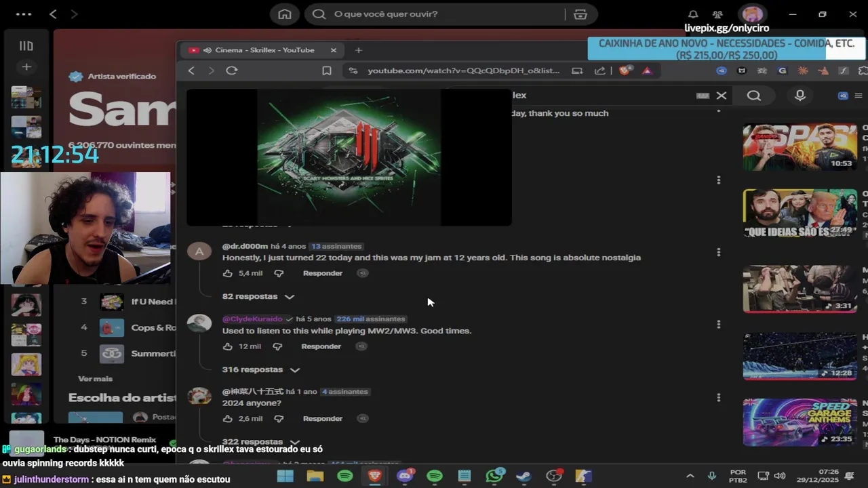Open a new browser tab
The width and height of the screenshot is (868, 488).
pyautogui.click(x=359, y=50)
